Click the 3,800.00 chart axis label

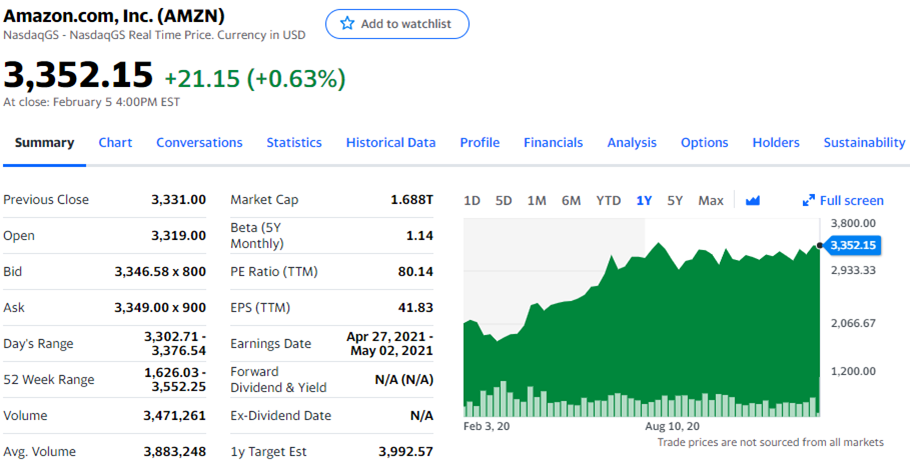[853, 223]
